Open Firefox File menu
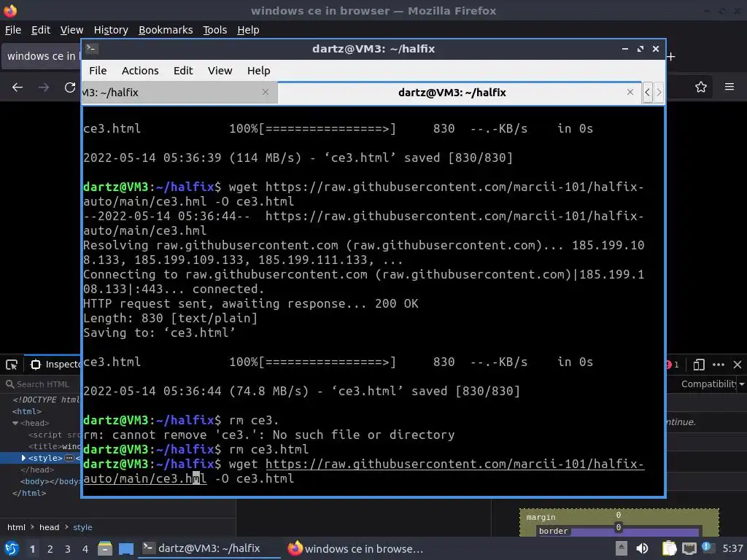This screenshot has width=747, height=560. coord(13,30)
